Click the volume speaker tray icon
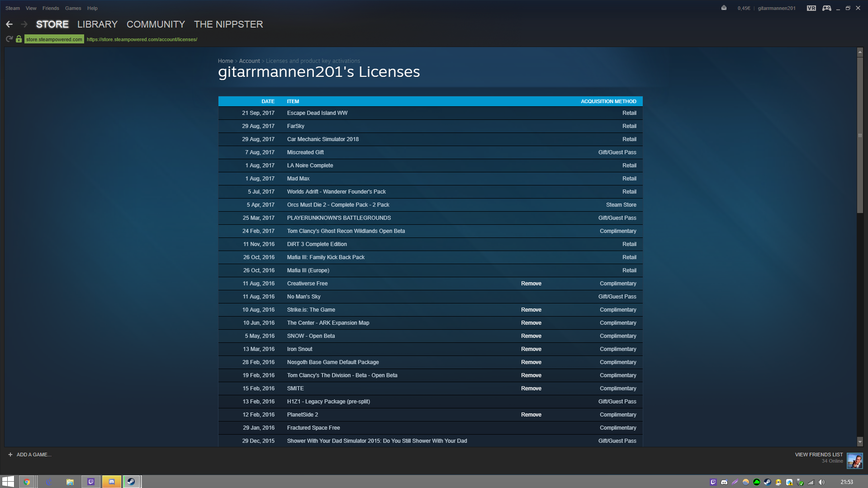This screenshot has height=488, width=868. click(x=822, y=482)
